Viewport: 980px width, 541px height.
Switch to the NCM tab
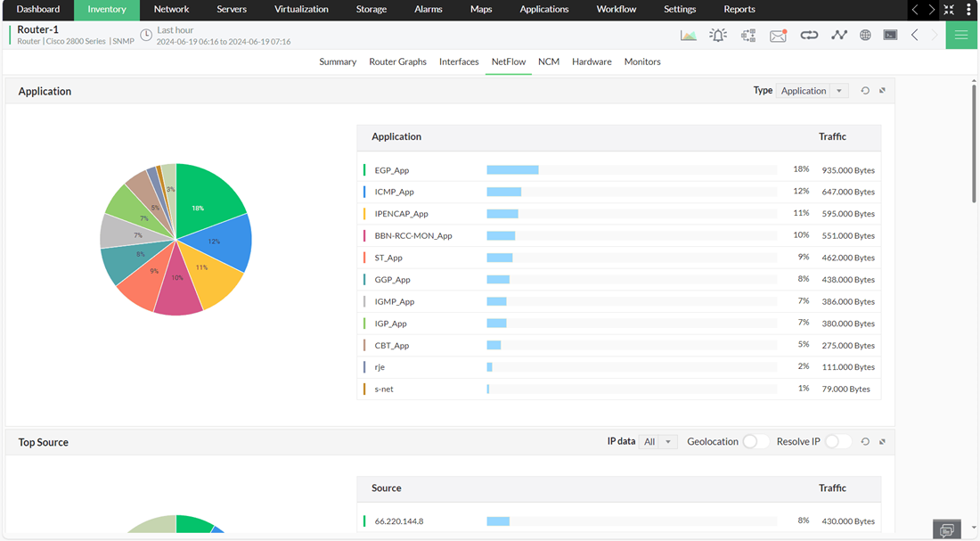point(549,61)
